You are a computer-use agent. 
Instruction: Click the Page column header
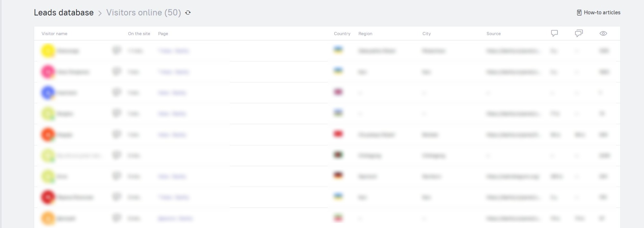coord(163,33)
